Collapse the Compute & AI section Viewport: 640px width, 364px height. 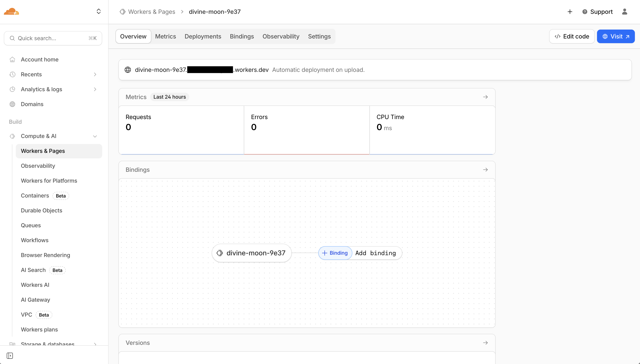95,136
